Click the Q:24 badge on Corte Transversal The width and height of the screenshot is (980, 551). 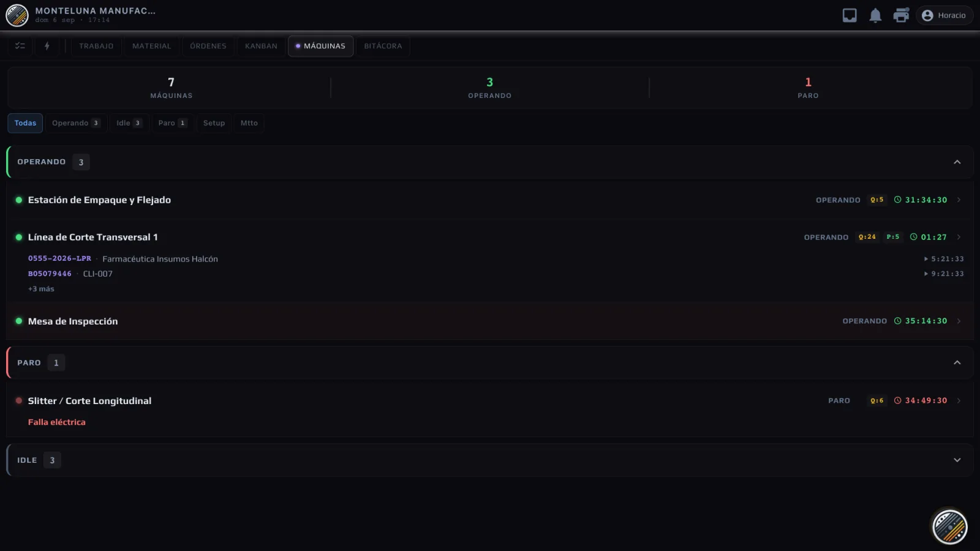point(867,238)
